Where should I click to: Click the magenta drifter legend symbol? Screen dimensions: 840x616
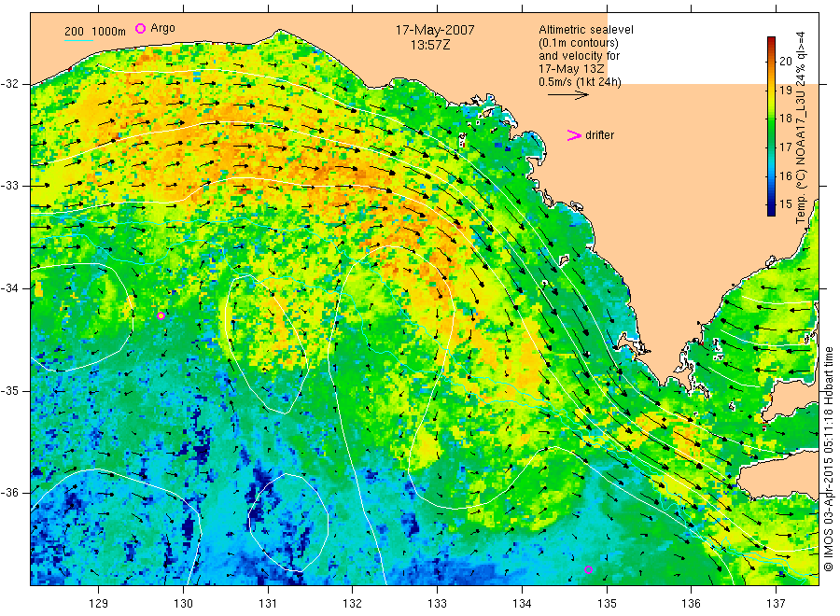(x=574, y=135)
